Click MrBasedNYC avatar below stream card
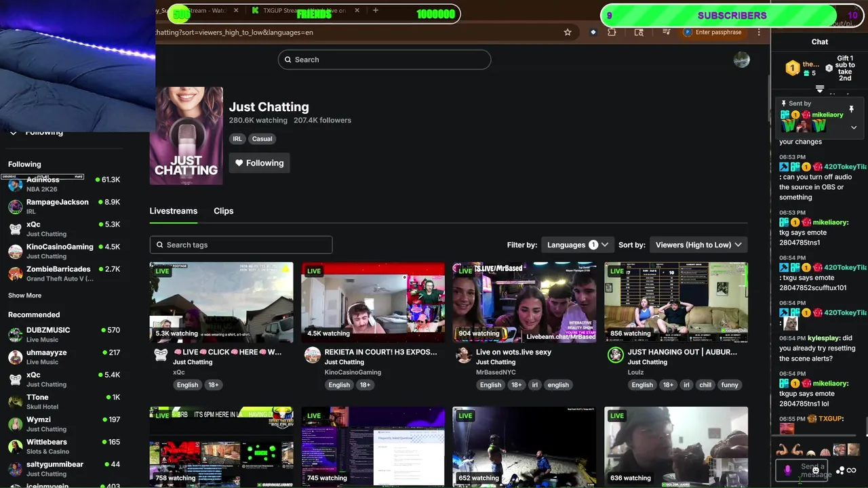 pos(464,354)
